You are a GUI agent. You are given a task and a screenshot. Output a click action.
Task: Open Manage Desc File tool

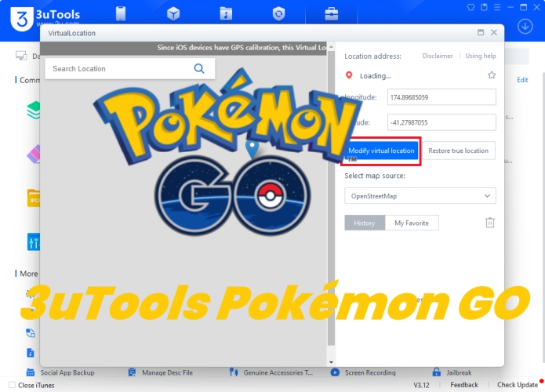click(x=161, y=372)
